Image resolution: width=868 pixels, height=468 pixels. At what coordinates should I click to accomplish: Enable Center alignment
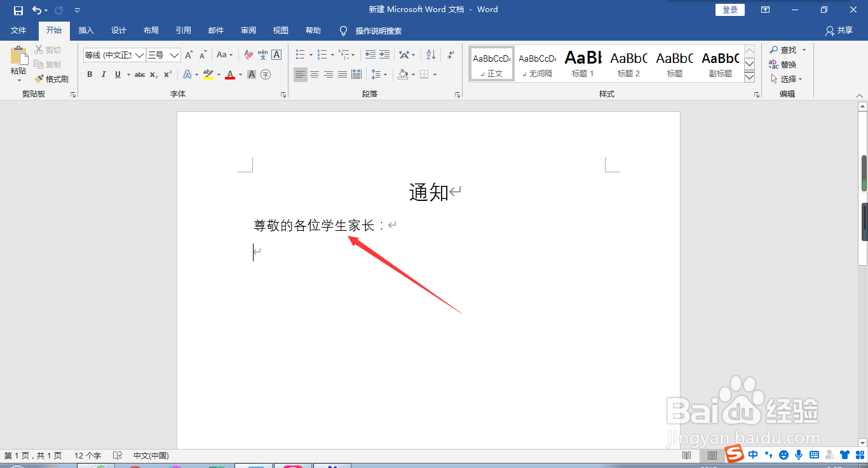pos(315,74)
